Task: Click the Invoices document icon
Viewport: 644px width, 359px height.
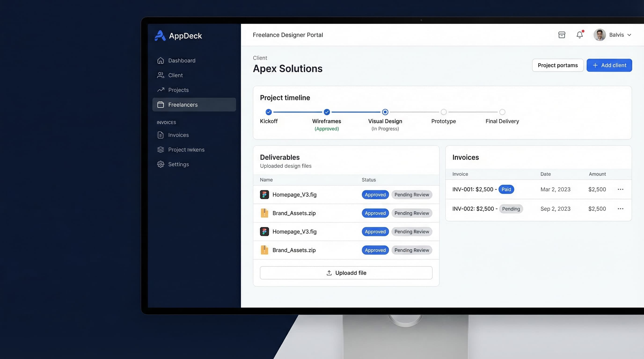Action: coord(161,135)
